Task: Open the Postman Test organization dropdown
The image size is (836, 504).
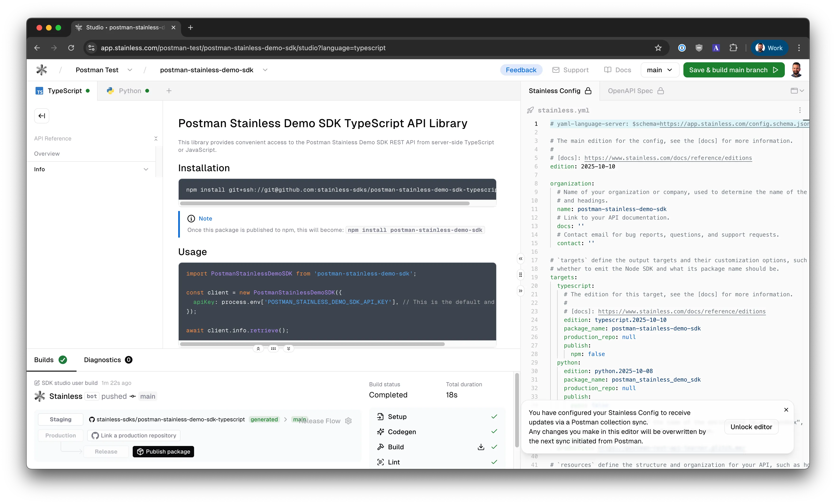Action: click(130, 70)
